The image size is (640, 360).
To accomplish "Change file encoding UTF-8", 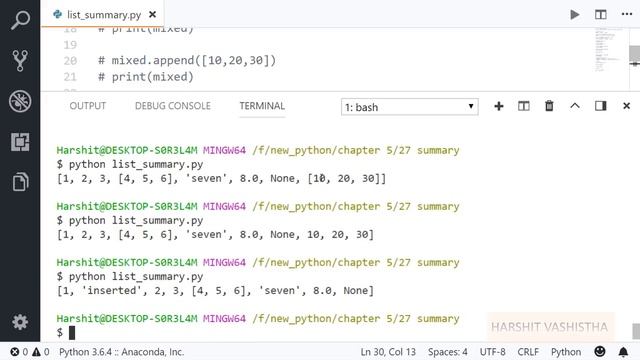I will click(x=492, y=352).
